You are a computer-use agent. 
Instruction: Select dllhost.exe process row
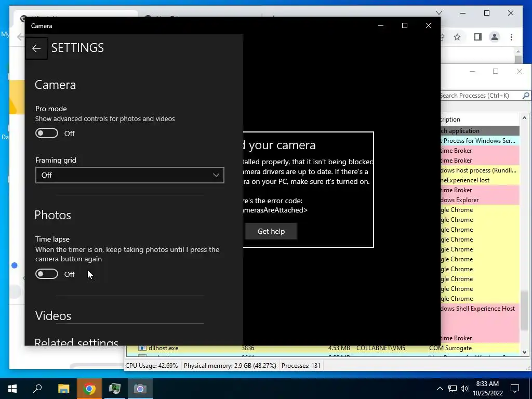(x=322, y=348)
